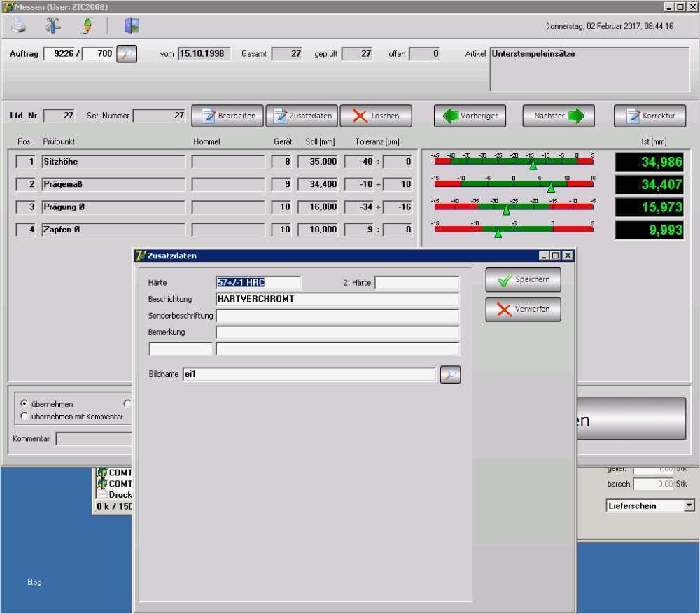This screenshot has height=614, width=700.
Task: Open the Lieferschein dropdown
Action: coord(689,505)
